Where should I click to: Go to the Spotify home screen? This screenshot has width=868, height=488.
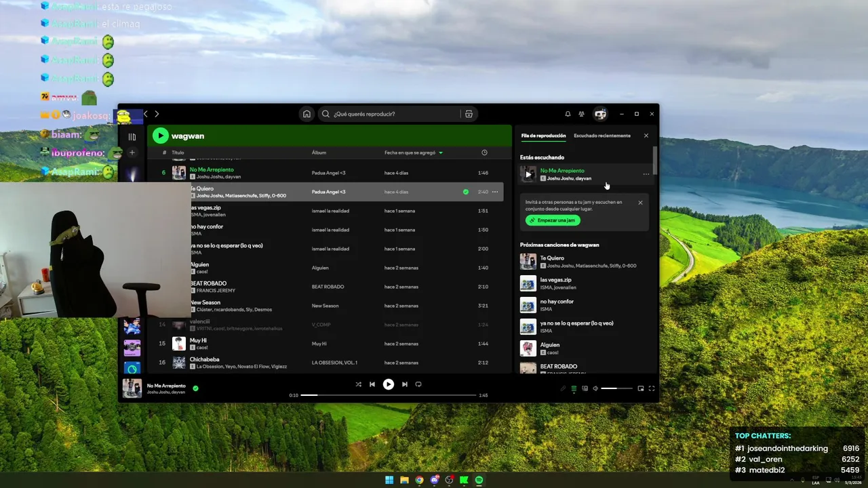307,114
